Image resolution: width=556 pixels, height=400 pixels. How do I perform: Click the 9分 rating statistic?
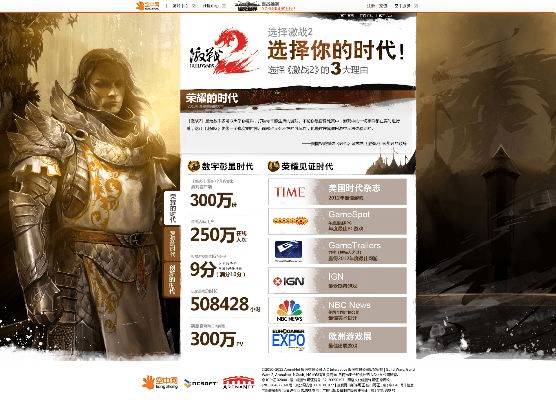coord(203,270)
